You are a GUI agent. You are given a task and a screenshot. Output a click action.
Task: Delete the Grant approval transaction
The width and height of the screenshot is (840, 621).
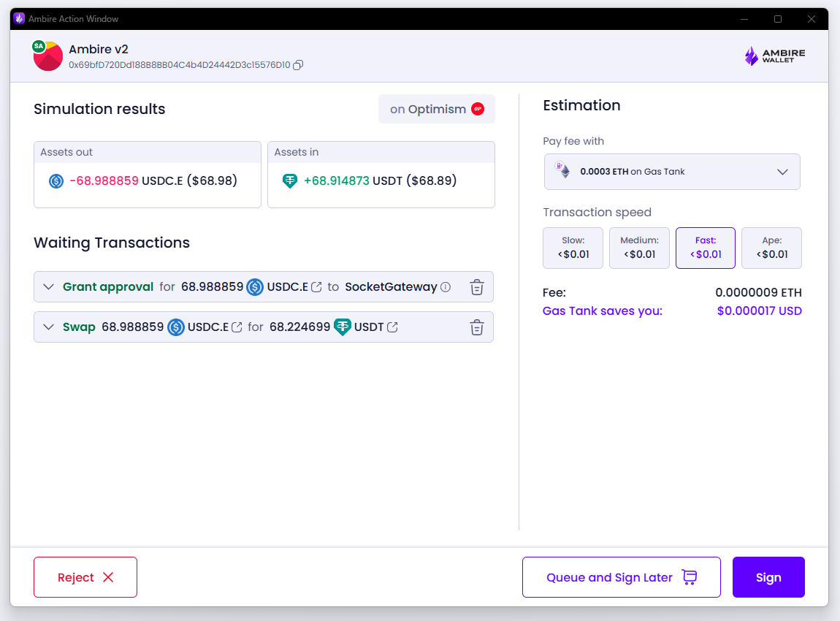(477, 287)
